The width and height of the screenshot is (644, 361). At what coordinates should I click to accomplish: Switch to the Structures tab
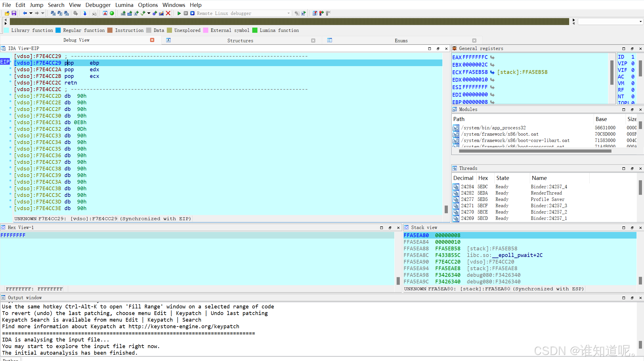[x=240, y=41]
